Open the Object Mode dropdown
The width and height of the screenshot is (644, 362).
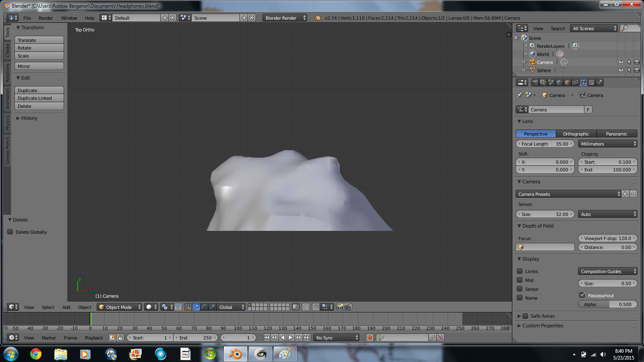click(x=120, y=307)
